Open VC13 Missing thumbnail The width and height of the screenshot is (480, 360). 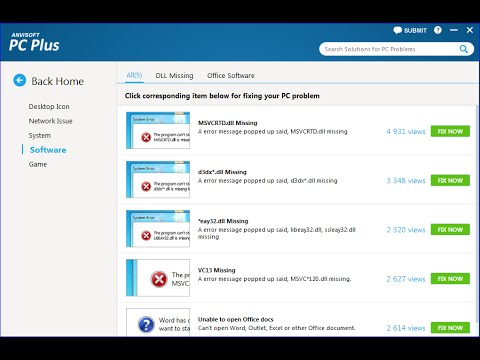tap(158, 278)
